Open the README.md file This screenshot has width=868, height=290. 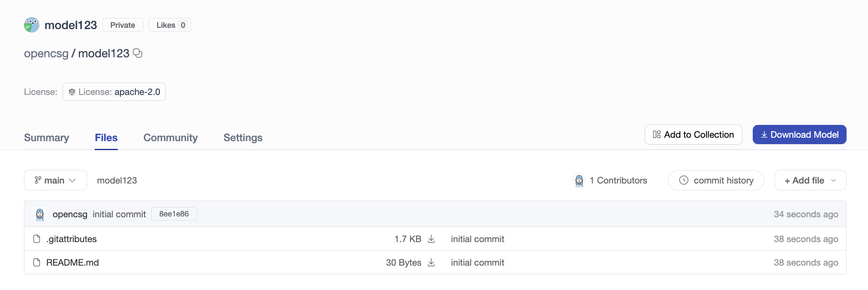pyautogui.click(x=72, y=262)
